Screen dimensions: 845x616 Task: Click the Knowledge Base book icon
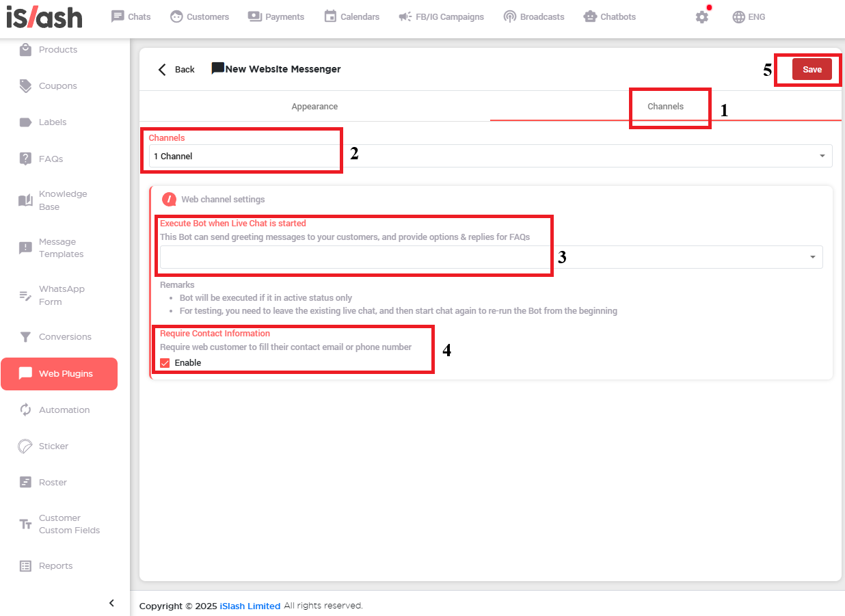(25, 200)
